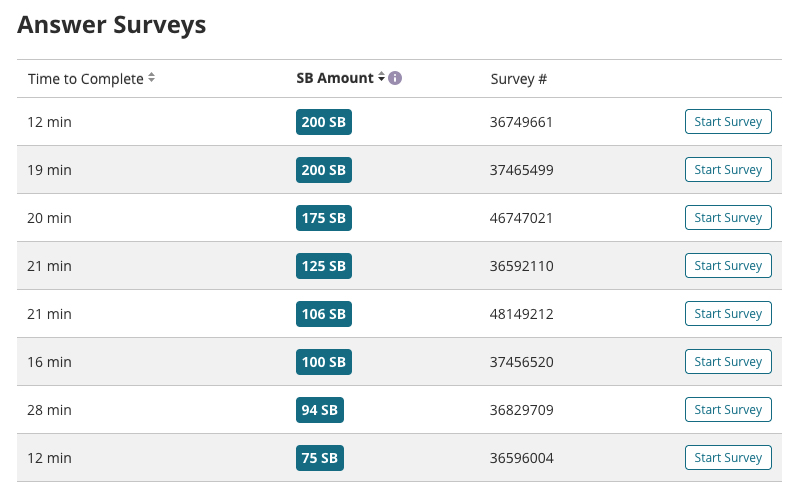Select survey number 37456520

click(x=521, y=362)
